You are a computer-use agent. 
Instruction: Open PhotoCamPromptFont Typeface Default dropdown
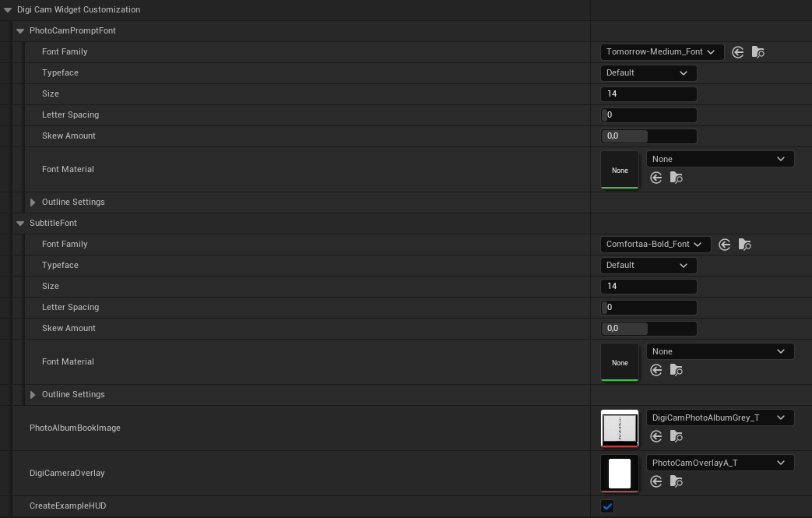point(648,73)
